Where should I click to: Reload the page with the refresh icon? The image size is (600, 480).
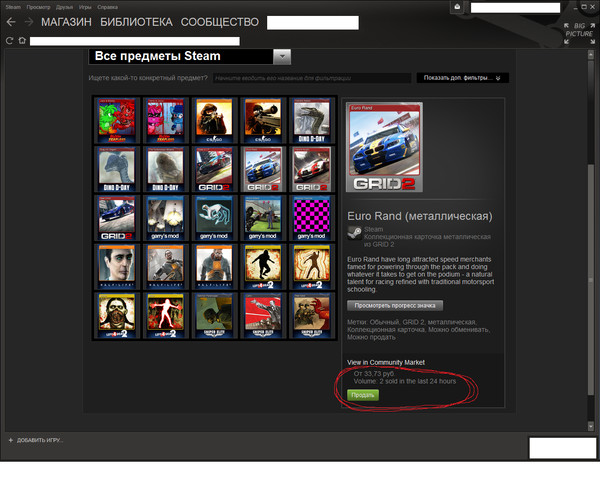(x=10, y=41)
